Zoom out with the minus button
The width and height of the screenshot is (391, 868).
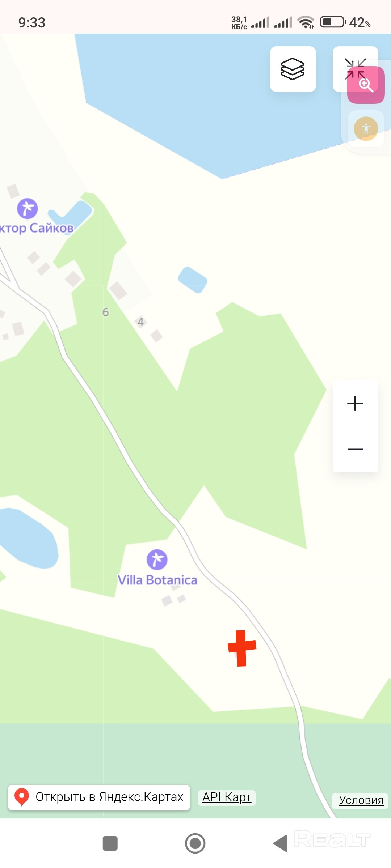[x=355, y=449]
